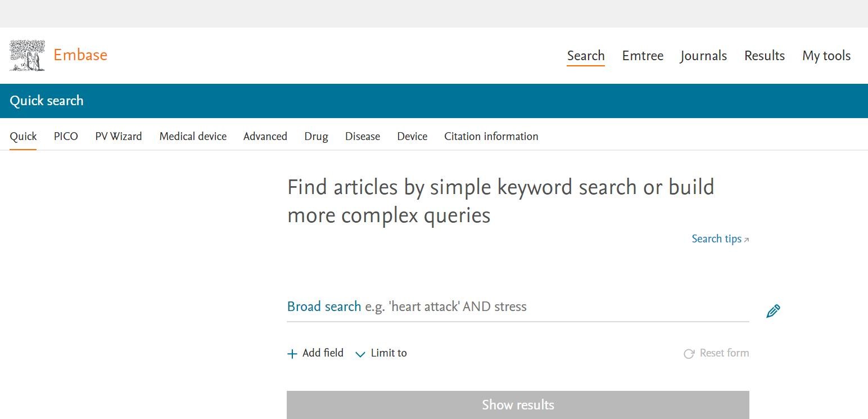
Task: Switch to the Citation information tab
Action: pyautogui.click(x=491, y=136)
